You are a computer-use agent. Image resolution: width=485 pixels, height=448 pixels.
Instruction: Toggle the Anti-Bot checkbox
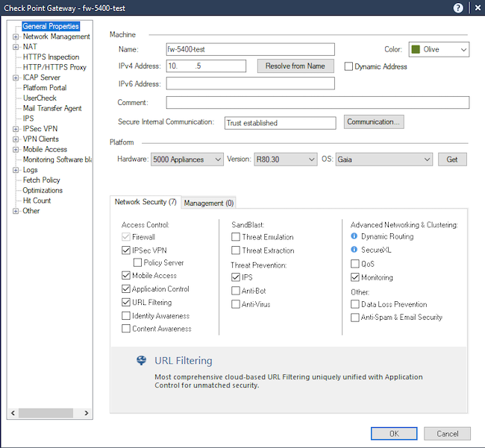(236, 291)
